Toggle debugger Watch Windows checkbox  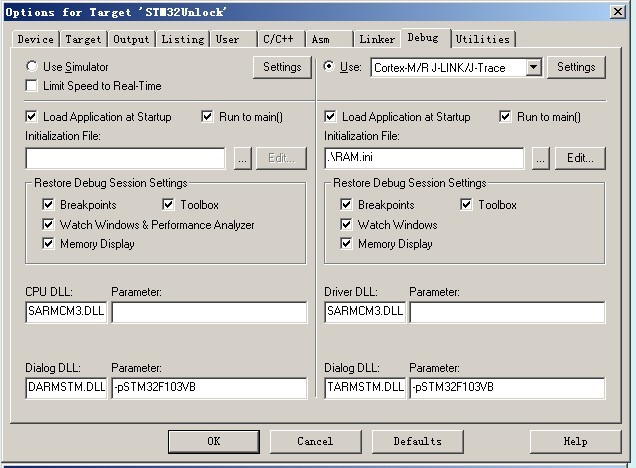346,224
